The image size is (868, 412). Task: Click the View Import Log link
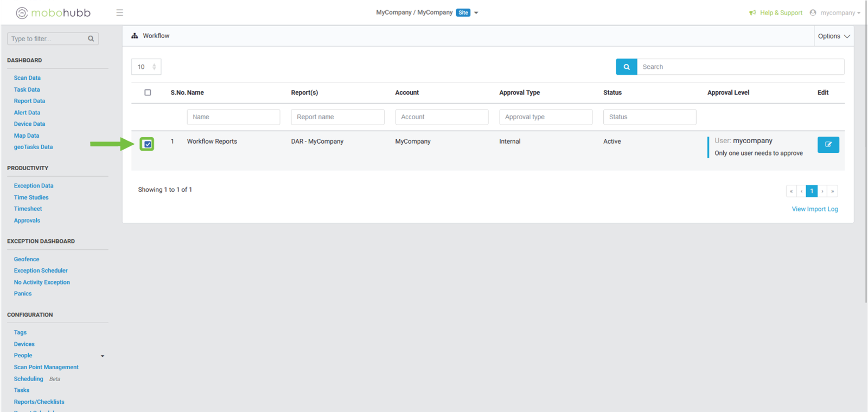[814, 209]
